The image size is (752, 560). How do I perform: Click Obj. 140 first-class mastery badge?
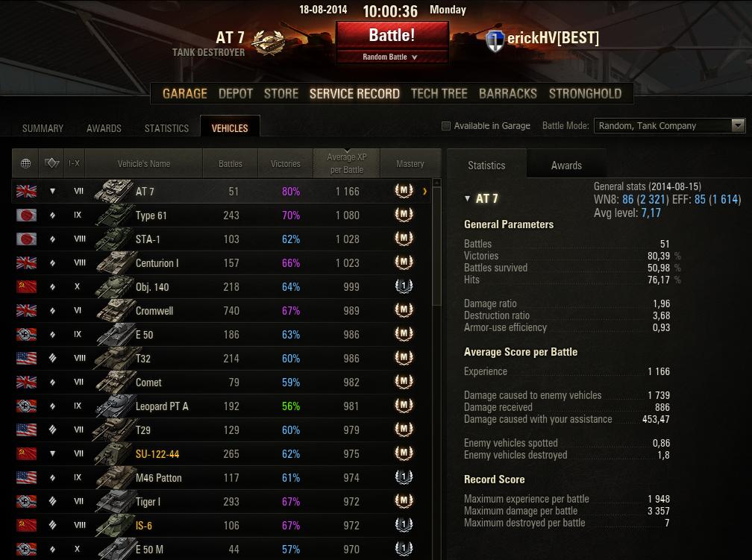[x=404, y=286]
